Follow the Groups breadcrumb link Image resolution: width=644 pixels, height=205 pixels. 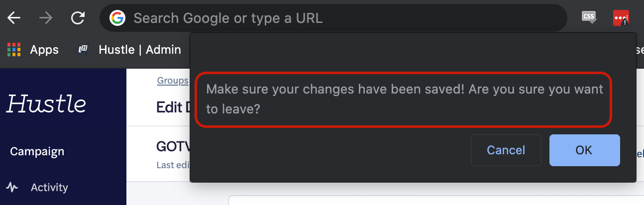point(173,80)
